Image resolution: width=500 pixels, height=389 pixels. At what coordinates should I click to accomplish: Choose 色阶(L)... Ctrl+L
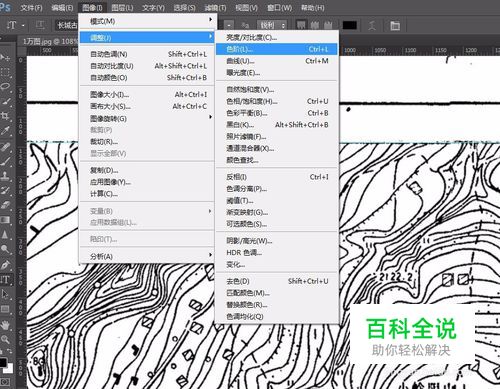277,49
